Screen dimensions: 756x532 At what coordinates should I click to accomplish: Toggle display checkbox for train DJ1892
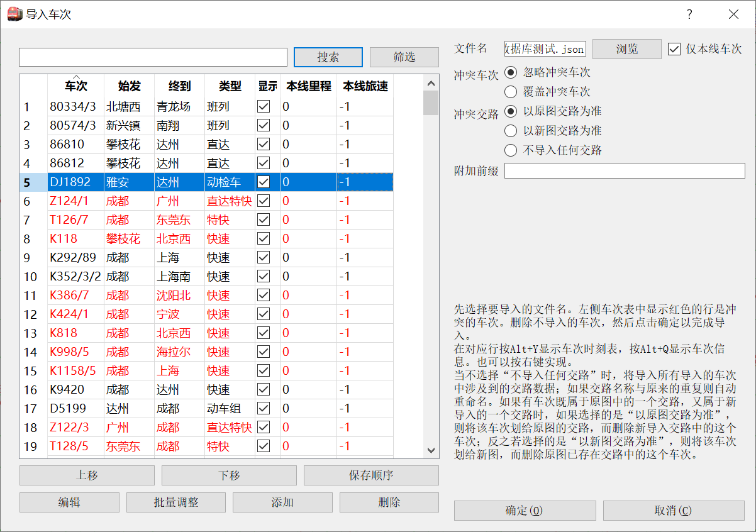coord(264,182)
